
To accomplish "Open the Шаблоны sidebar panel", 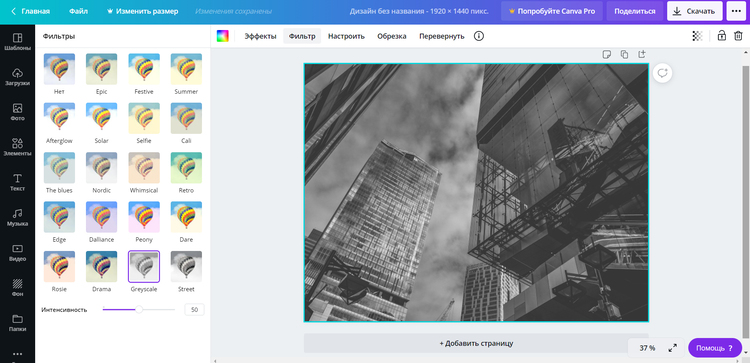I will click(17, 42).
